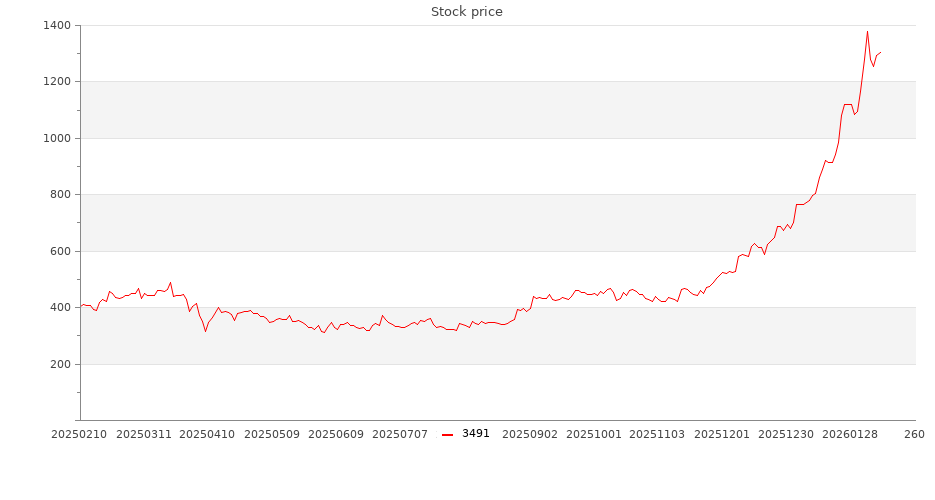Click the highest peak of the price line
This screenshot has width=935, height=500.
[x=867, y=31]
